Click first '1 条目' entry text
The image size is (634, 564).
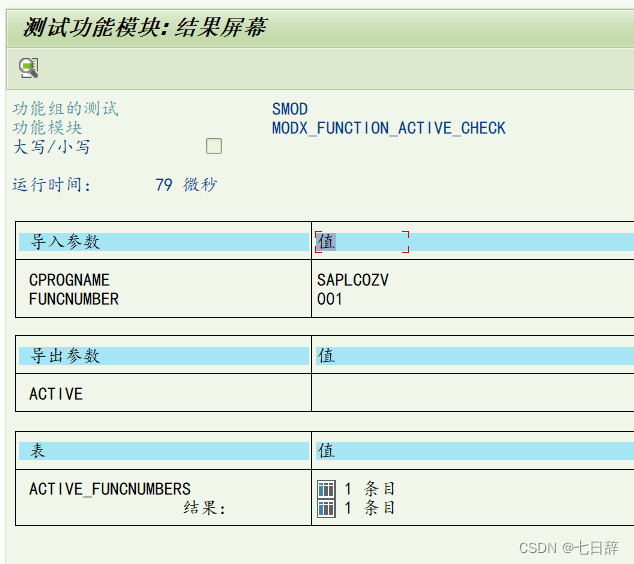pyautogui.click(x=370, y=489)
